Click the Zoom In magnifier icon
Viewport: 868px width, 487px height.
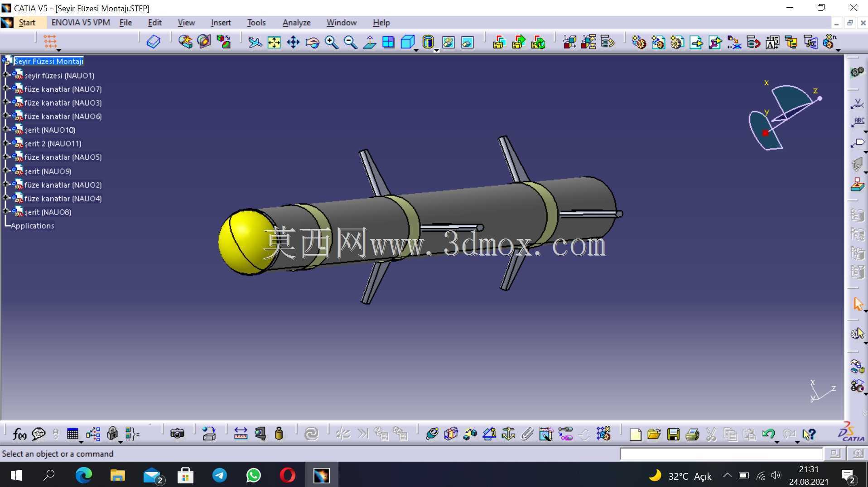[331, 43]
